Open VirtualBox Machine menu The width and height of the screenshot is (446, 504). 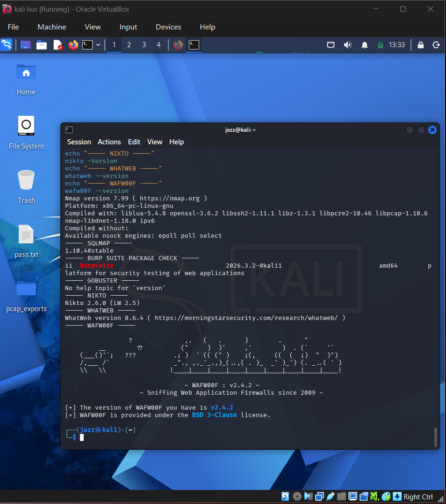tap(52, 27)
